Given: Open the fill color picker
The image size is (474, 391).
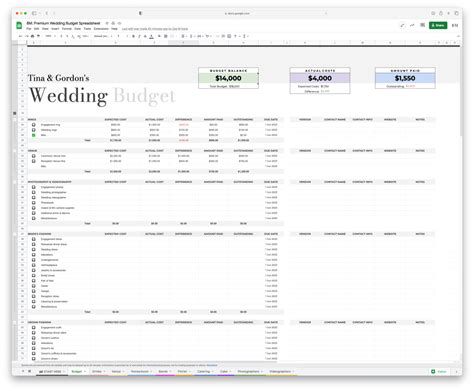Looking at the screenshot, I should [x=159, y=36].
